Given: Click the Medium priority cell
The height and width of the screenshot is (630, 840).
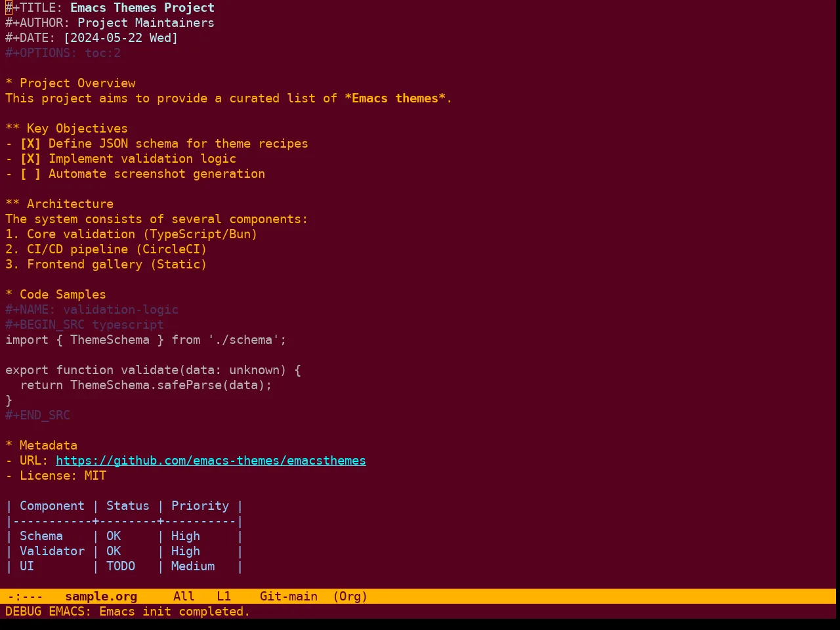Looking at the screenshot, I should [193, 566].
